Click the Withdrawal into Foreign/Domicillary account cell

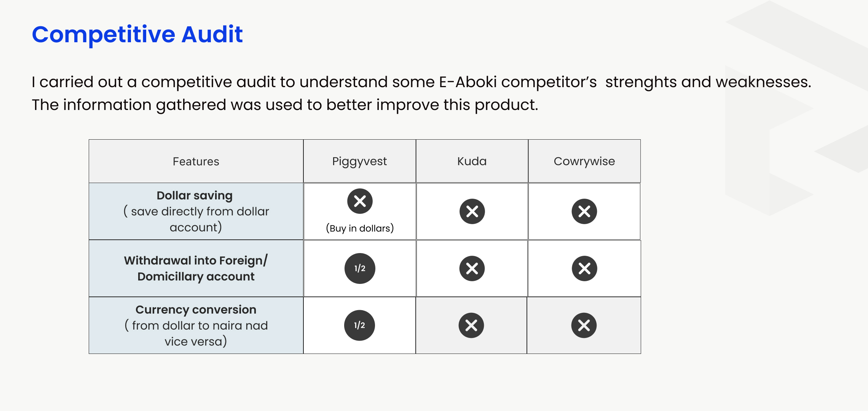196,268
